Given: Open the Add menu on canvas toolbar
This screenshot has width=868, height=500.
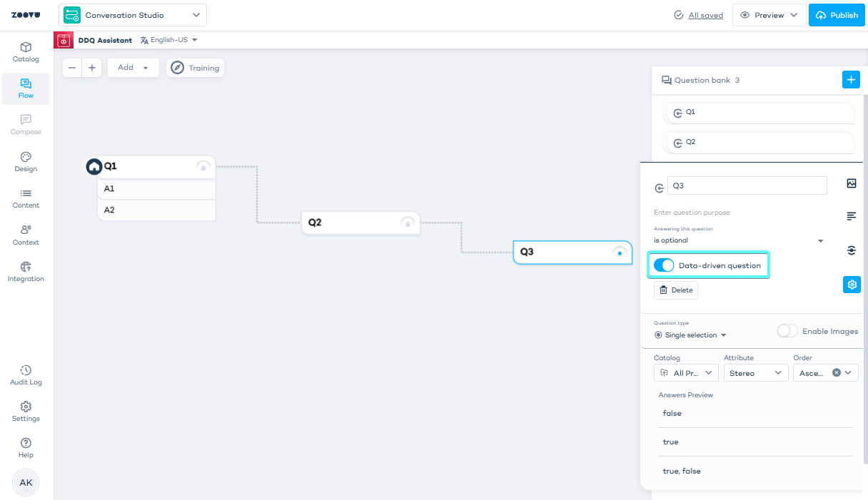Looking at the screenshot, I should tap(133, 68).
